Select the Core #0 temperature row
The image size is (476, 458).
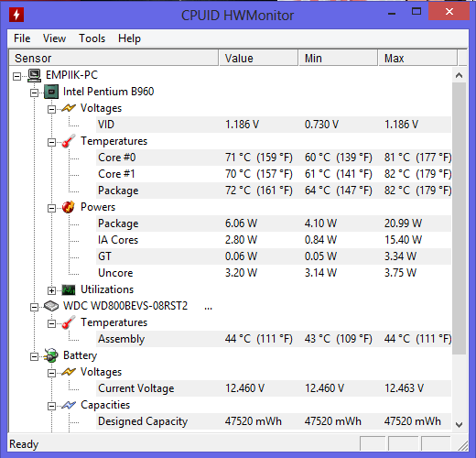pyautogui.click(x=274, y=158)
